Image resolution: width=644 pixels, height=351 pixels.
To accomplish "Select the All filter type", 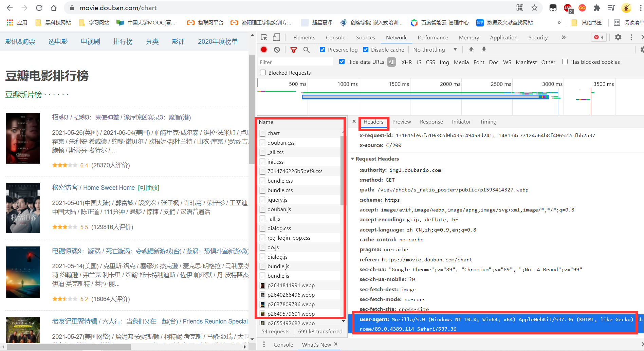I will (391, 62).
